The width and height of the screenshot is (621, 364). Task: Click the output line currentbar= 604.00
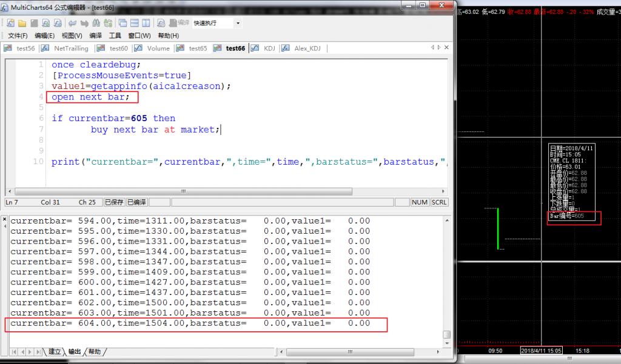[190, 323]
